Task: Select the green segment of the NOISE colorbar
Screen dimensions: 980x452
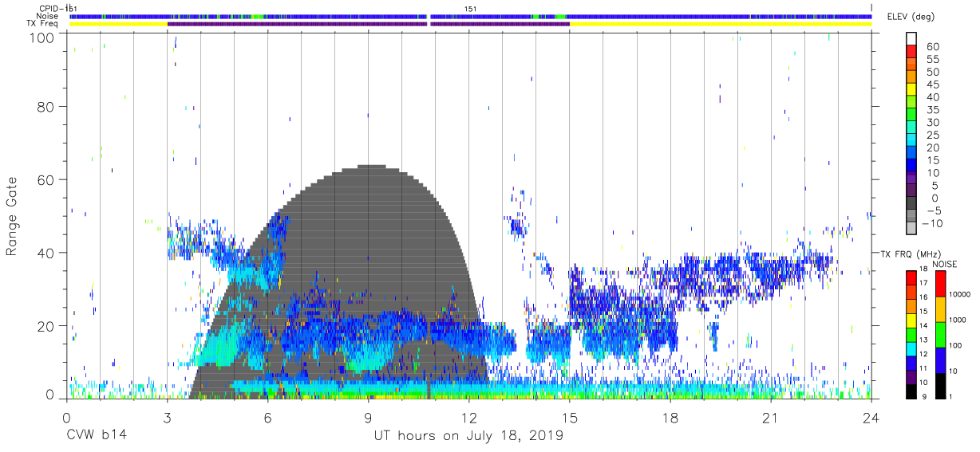Action: [x=939, y=334]
